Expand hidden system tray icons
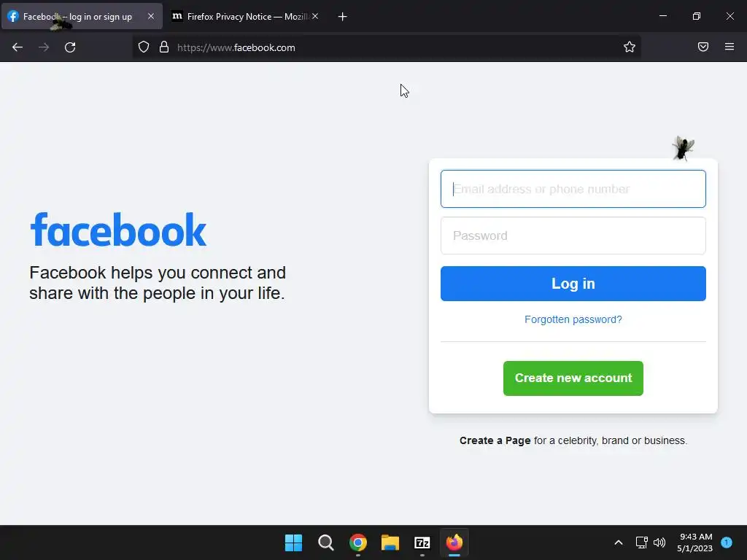 (x=619, y=542)
